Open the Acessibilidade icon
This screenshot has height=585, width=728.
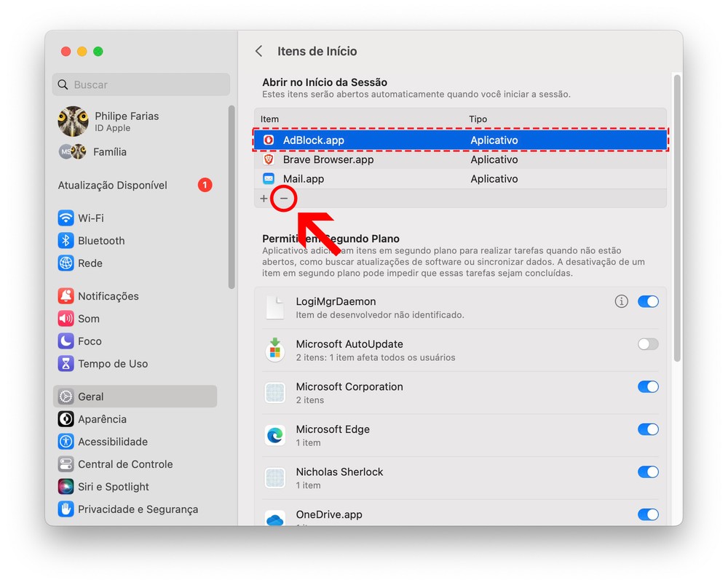coord(66,442)
